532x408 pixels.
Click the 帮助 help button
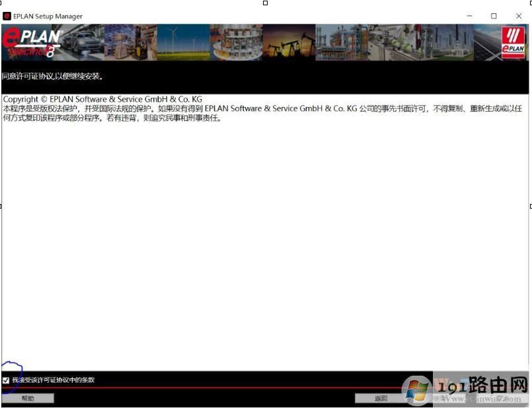coord(28,398)
